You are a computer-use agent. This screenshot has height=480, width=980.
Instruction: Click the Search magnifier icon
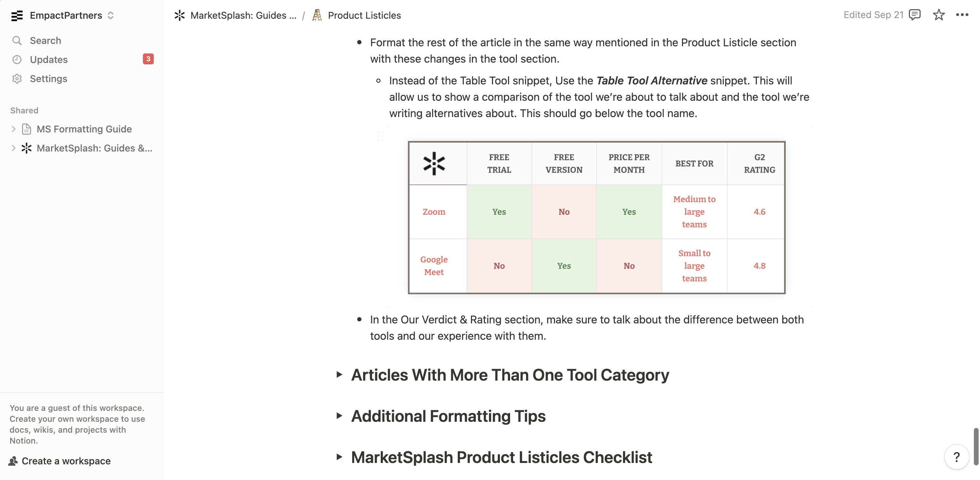(x=17, y=41)
